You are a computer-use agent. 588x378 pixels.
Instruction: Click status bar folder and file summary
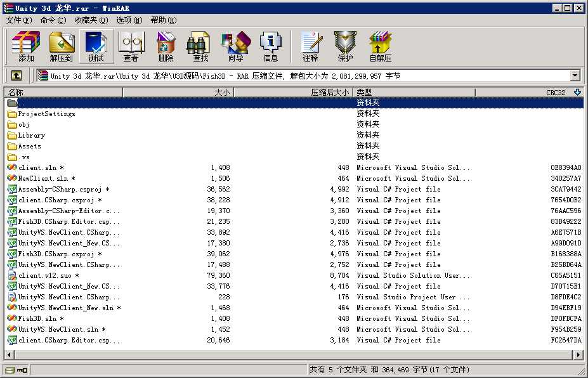(389, 370)
